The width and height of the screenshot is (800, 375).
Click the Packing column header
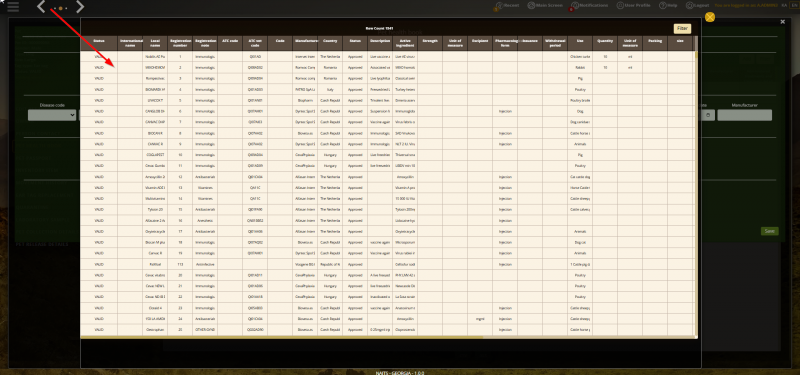tap(655, 43)
